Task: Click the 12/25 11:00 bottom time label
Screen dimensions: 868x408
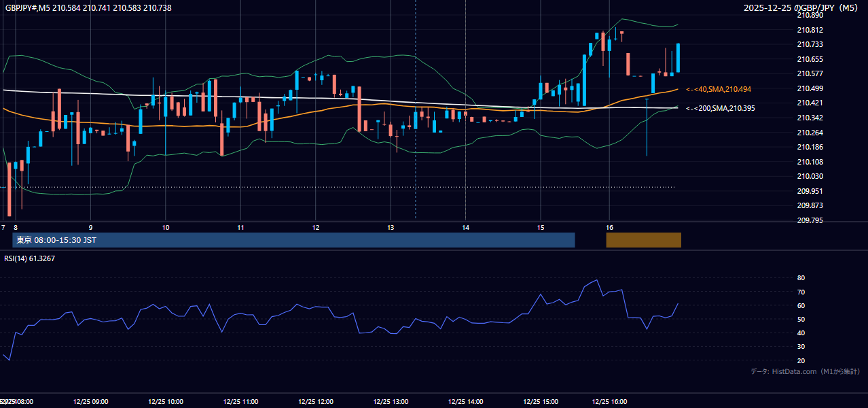Action: point(240,402)
